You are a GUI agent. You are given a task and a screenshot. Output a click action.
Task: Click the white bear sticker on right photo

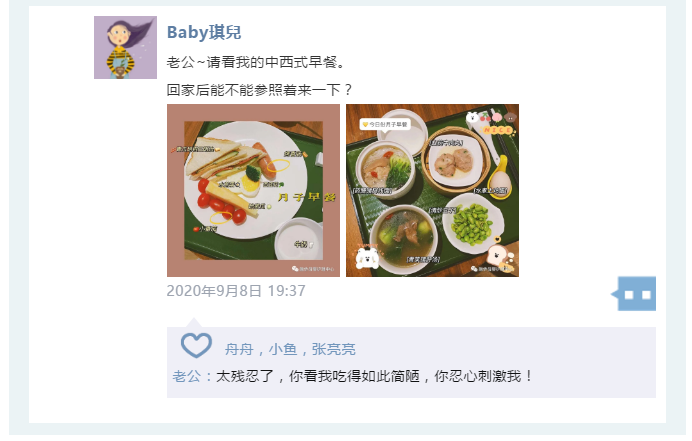368,257
